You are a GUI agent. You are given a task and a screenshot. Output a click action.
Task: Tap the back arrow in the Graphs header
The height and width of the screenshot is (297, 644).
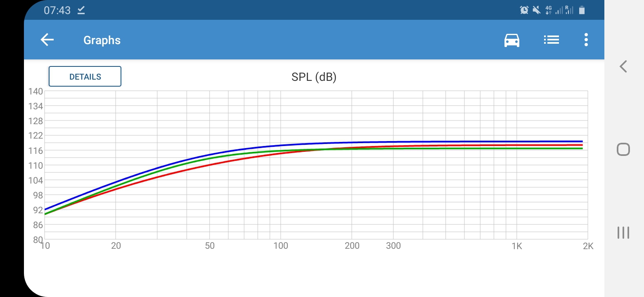click(47, 40)
